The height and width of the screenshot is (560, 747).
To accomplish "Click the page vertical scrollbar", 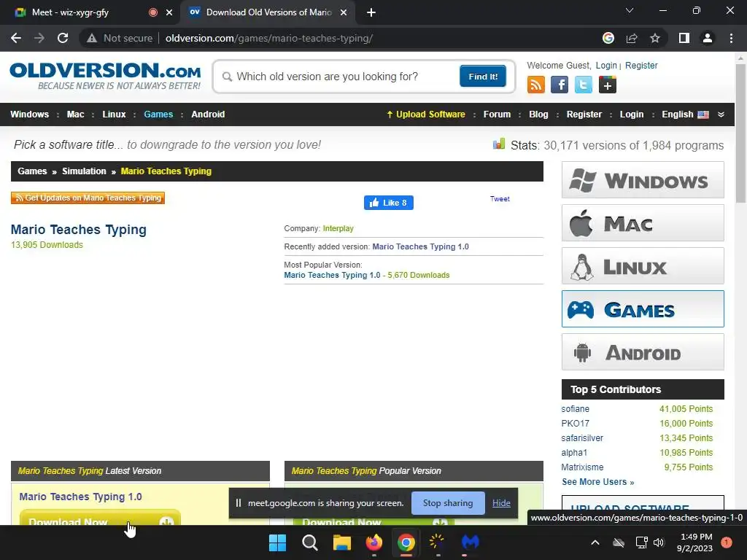I will pos(740,133).
